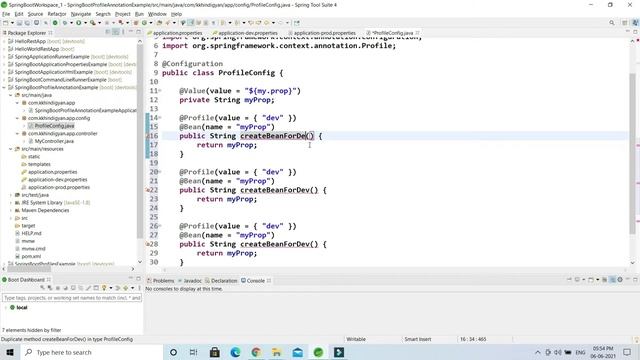Click the Package Explorer horizontal scrollbar
This screenshot has width=640, height=360.
pyautogui.click(x=29, y=269)
